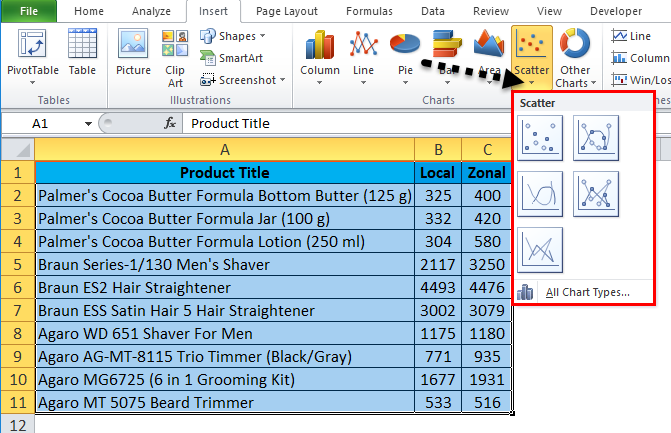Click the formula bar showing Product Title
This screenshot has width=671, height=433.
tap(347, 124)
